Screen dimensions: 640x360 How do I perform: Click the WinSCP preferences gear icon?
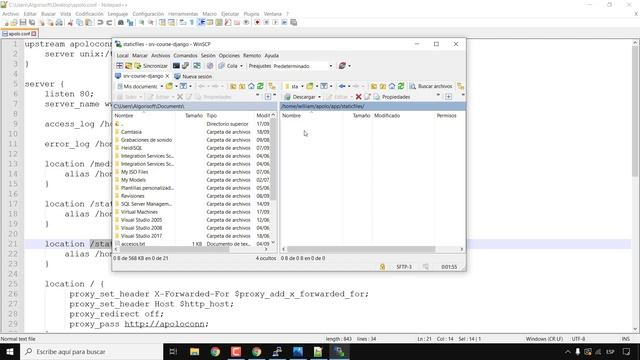[x=210, y=66]
